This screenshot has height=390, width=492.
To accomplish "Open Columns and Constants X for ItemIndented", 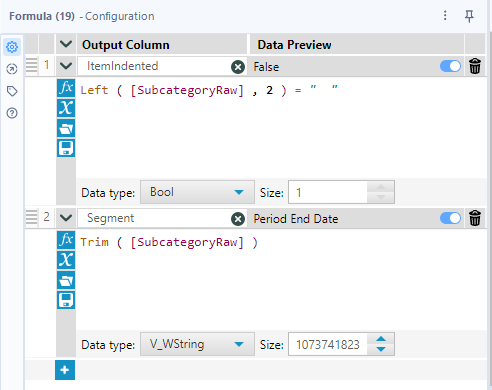I will [66, 108].
